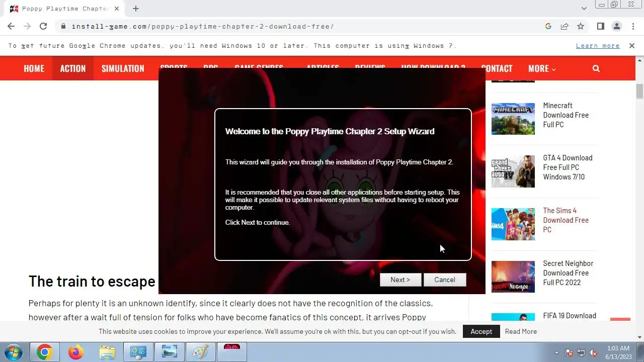Image resolution: width=644 pixels, height=362 pixels.
Task: Open Learn more about Chrome updates
Action: [598, 46]
